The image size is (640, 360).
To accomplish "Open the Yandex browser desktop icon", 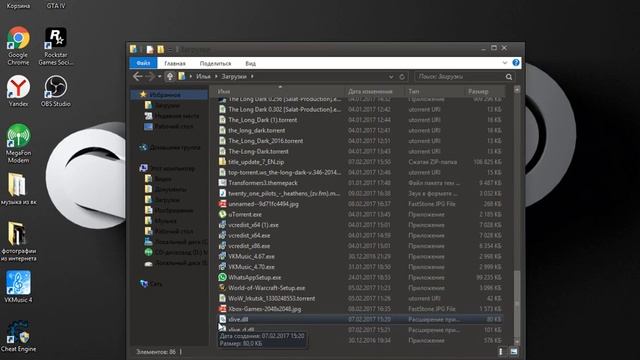I will [x=18, y=91].
